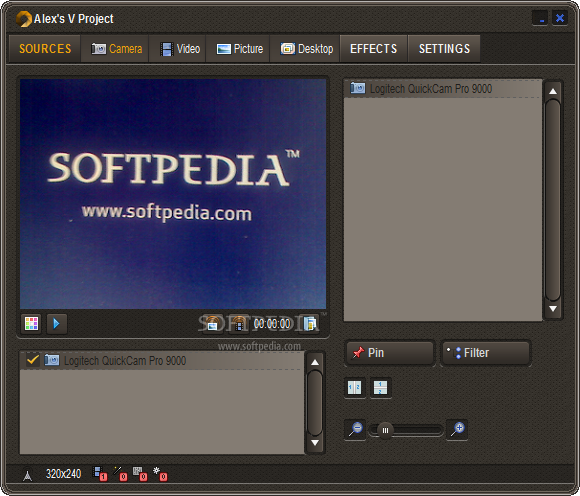This screenshot has height=496, width=580.
Task: Choose the stacked vertical split layout icon
Action: pos(381,387)
